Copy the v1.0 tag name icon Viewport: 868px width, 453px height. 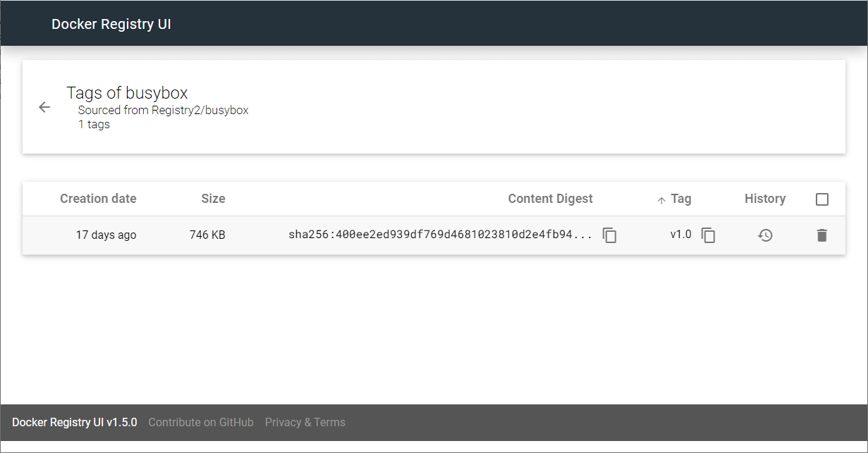(709, 235)
